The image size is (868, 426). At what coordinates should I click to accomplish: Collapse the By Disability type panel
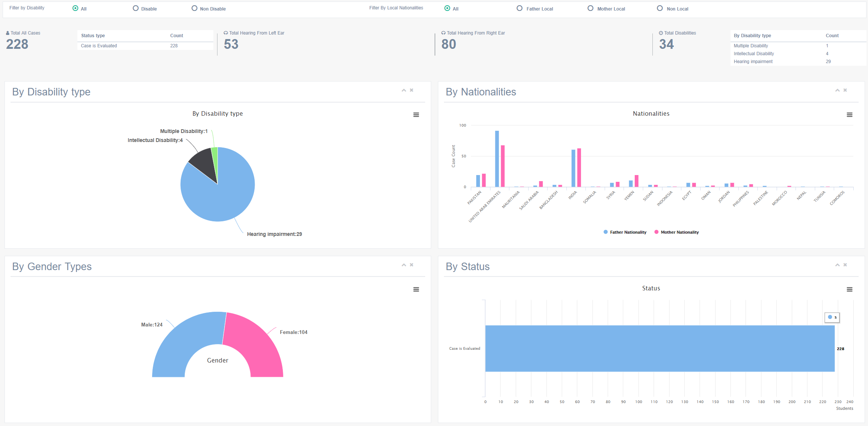coord(404,90)
